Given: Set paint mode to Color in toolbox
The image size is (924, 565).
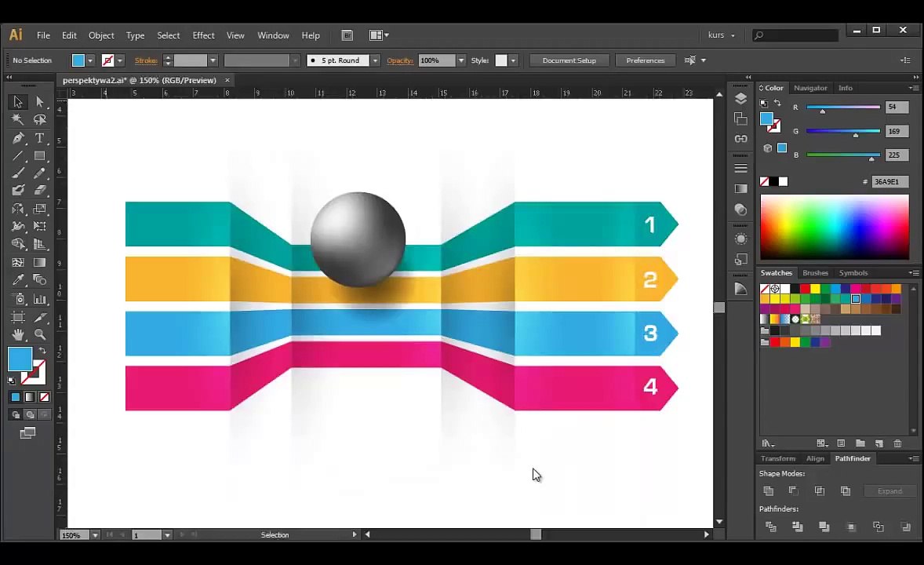Looking at the screenshot, I should tap(16, 398).
